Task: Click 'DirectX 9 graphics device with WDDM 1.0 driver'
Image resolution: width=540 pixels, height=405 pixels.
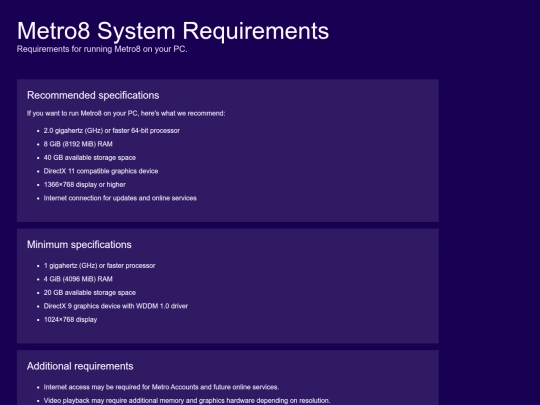Action: pos(116,306)
